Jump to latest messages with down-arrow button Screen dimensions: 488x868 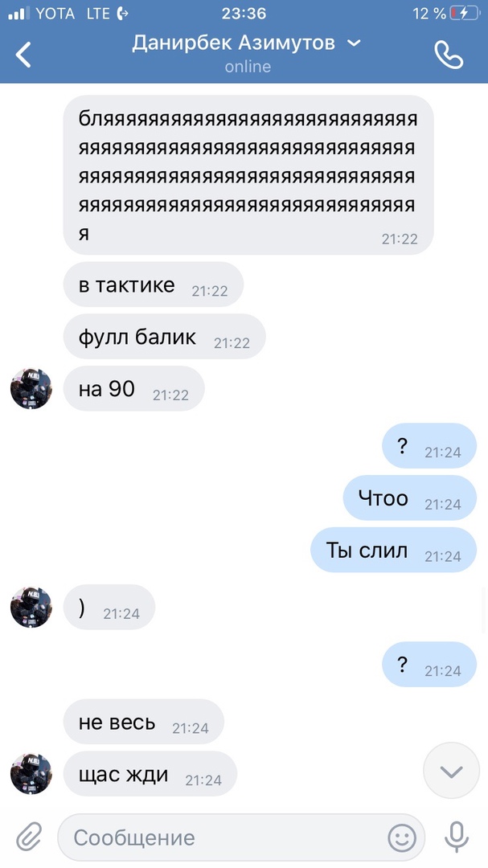452,771
